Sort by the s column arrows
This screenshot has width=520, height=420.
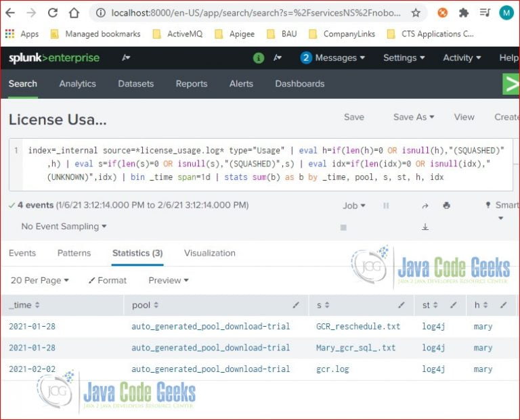[x=327, y=305]
